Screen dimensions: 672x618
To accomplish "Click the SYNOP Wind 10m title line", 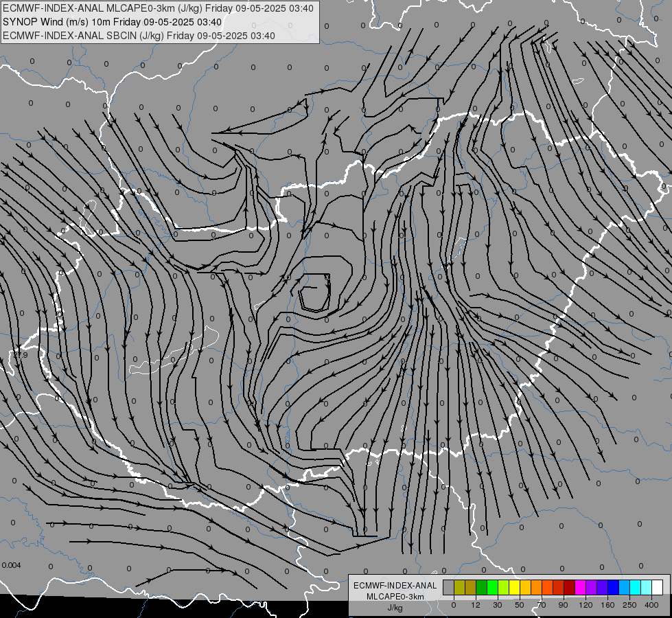I will [113, 22].
